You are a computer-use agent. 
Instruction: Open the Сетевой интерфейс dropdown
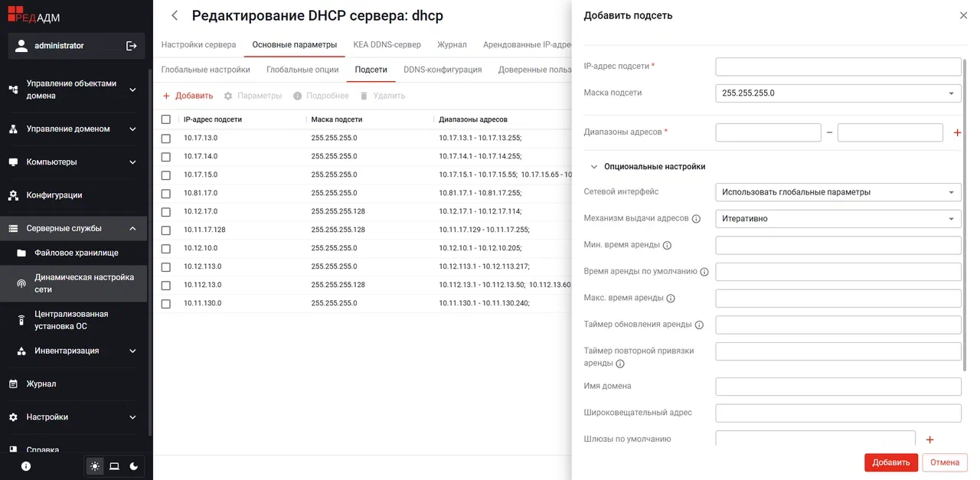click(838, 192)
